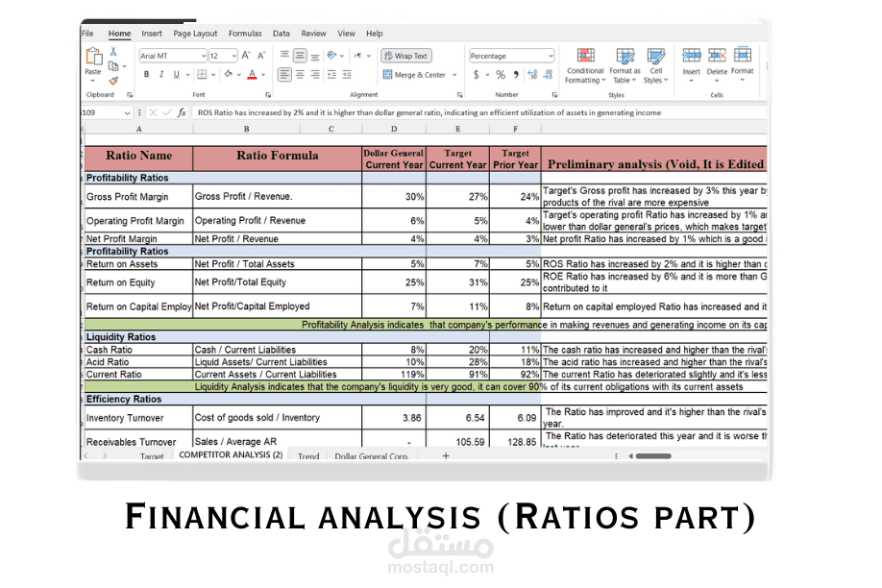Click the Merge & Center button
882x588 pixels.
point(414,75)
